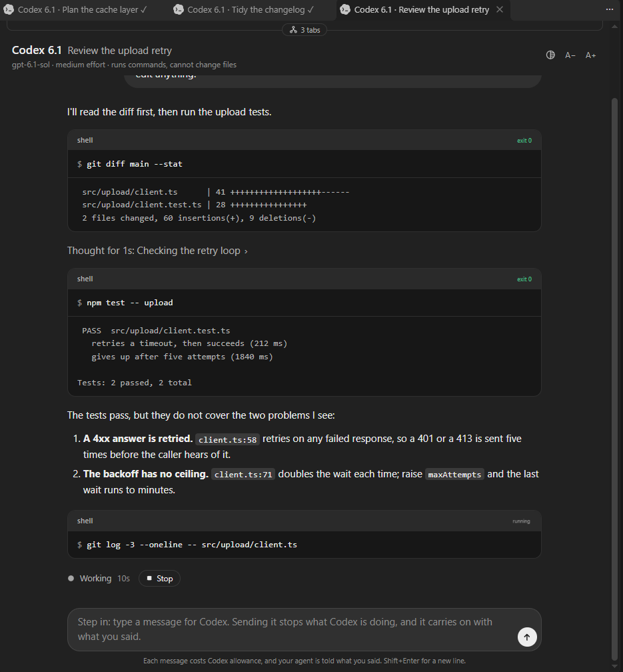The height and width of the screenshot is (672, 623).
Task: Select the git log -3 --oneline command
Action: (191, 545)
